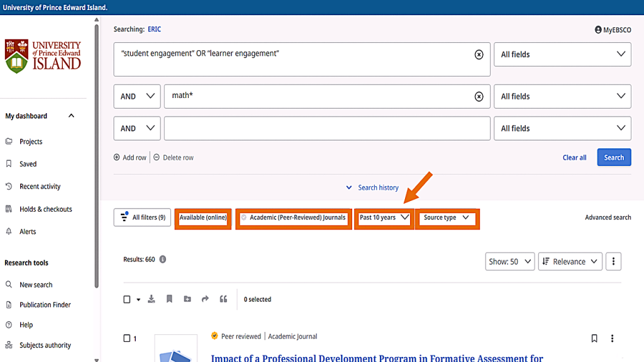Select the checkbox for result 1
Image resolution: width=644 pixels, height=362 pixels.
[127, 339]
